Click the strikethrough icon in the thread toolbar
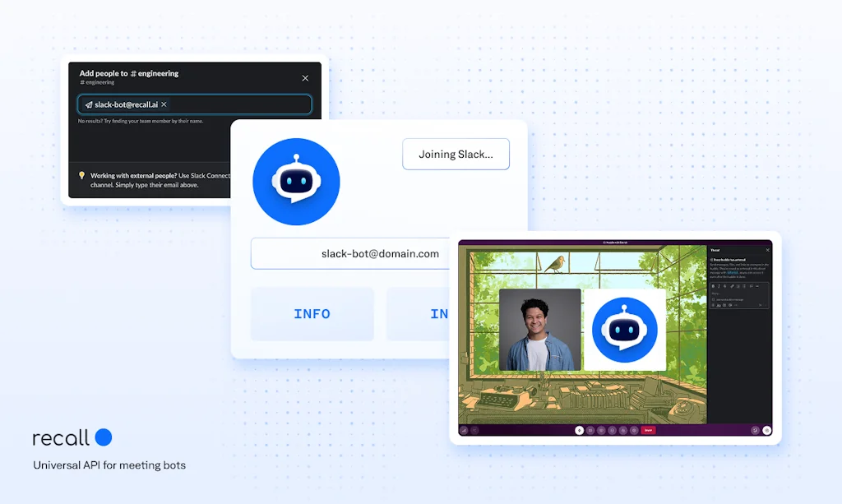This screenshot has width=842, height=504. [x=725, y=286]
